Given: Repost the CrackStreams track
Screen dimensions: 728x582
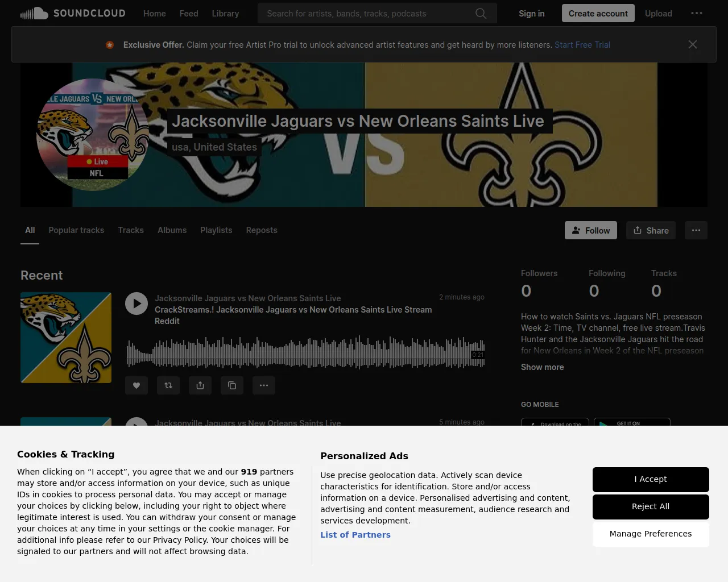Looking at the screenshot, I should click(168, 385).
